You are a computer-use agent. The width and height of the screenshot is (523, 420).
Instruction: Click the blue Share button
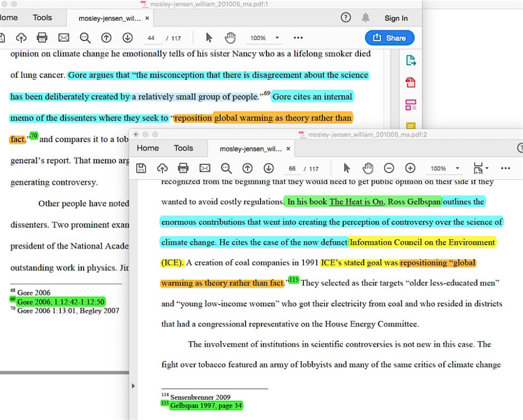point(389,38)
